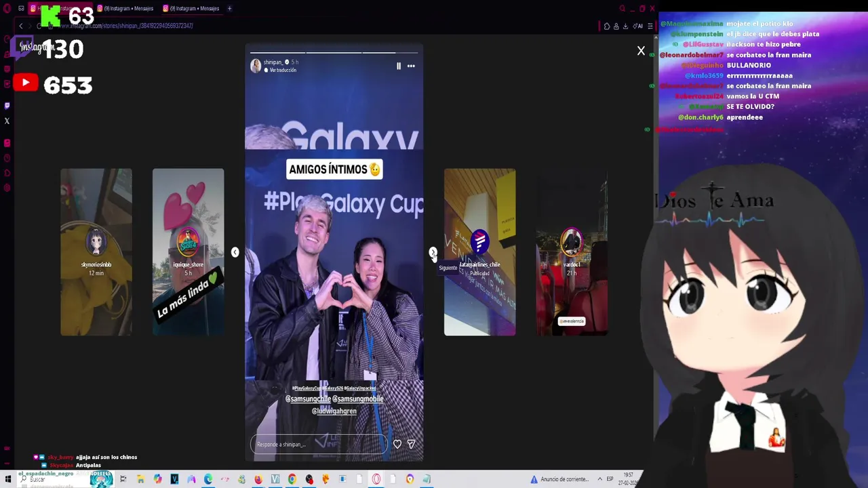Click the story progress bar at top
This screenshot has height=488, width=868.
pos(334,52)
